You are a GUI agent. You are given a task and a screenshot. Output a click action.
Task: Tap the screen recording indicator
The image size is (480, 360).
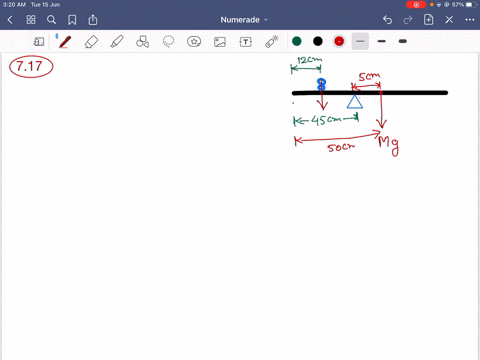(x=416, y=5)
